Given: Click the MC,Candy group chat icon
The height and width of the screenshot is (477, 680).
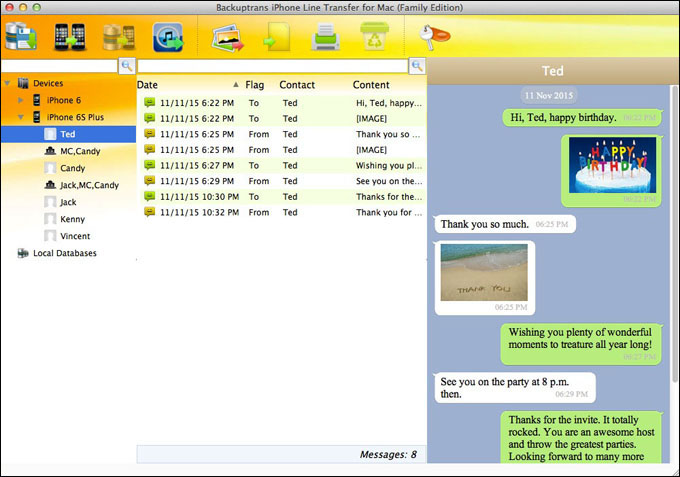Looking at the screenshot, I should 50,151.
